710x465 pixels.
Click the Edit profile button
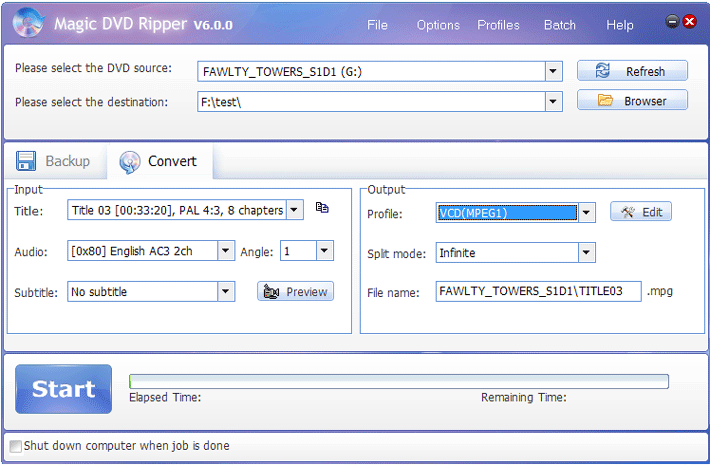coord(641,212)
